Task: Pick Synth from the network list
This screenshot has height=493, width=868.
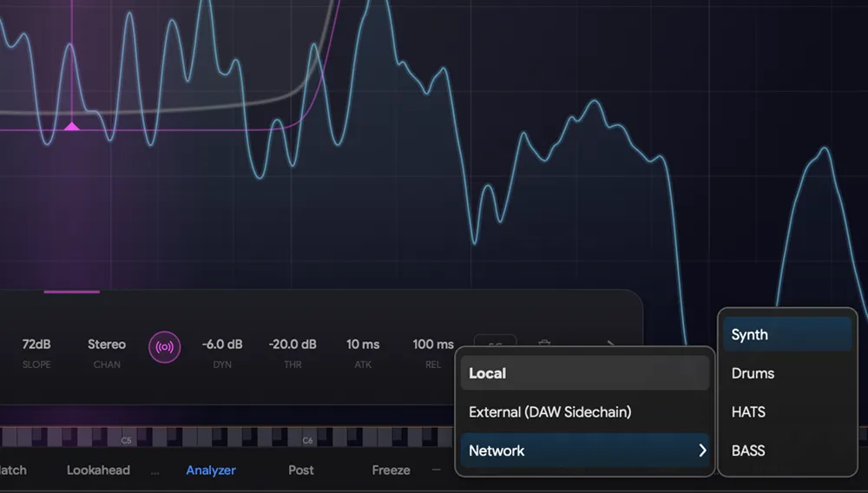Action: (787, 335)
